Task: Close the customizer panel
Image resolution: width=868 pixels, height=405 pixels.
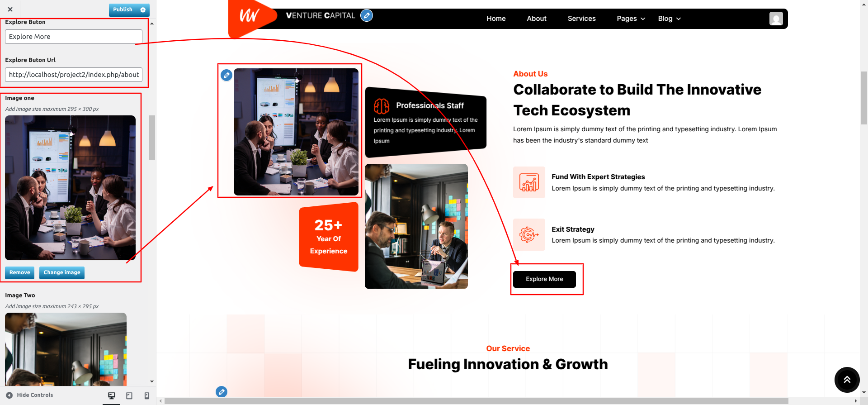Action: coord(10,9)
